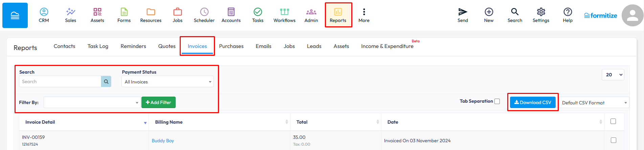Open the Buddy Boy billing name link
This screenshot has width=644, height=150.
[163, 141]
